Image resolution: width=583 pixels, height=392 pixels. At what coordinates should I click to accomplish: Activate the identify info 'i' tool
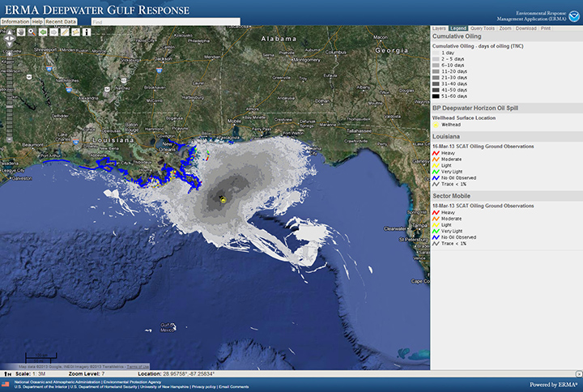coord(87,32)
